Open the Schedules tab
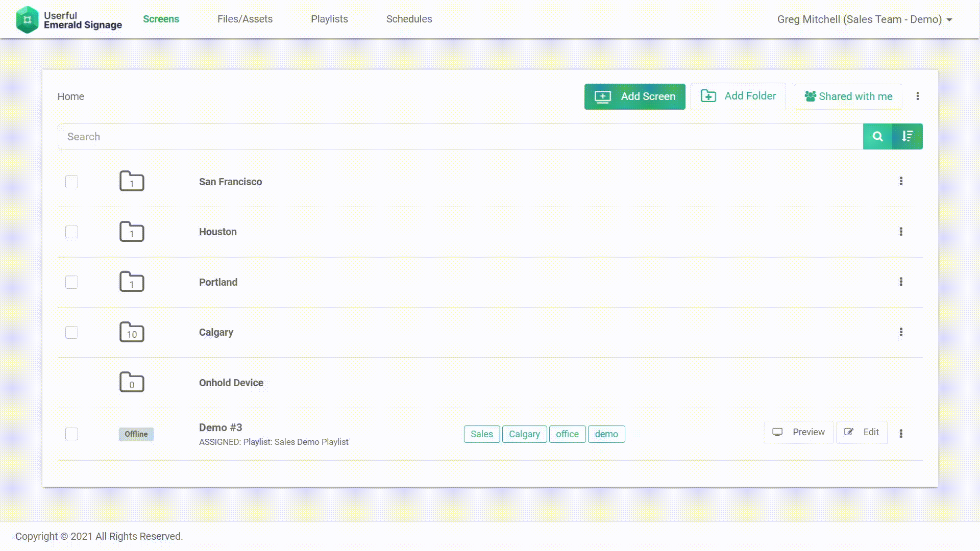 click(x=409, y=19)
